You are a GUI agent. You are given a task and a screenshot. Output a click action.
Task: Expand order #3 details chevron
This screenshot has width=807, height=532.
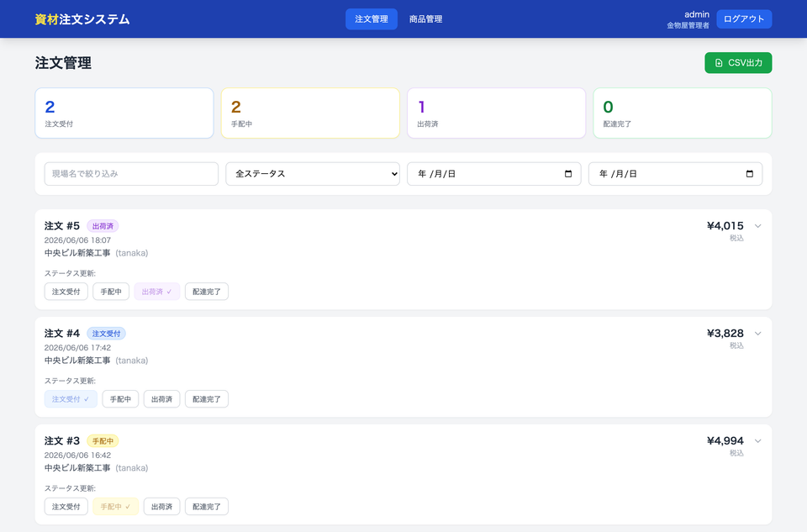[757, 441]
